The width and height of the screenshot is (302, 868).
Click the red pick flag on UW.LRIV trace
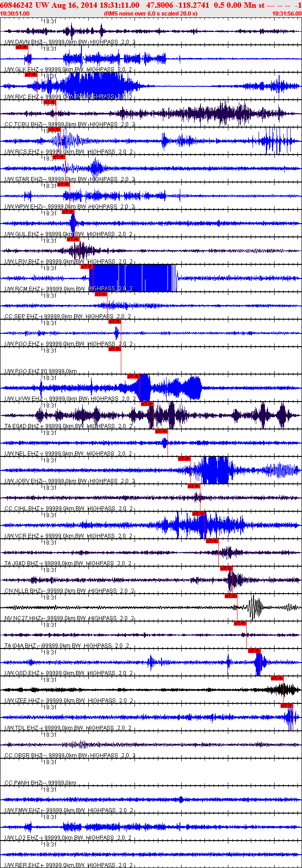[x=73, y=239]
